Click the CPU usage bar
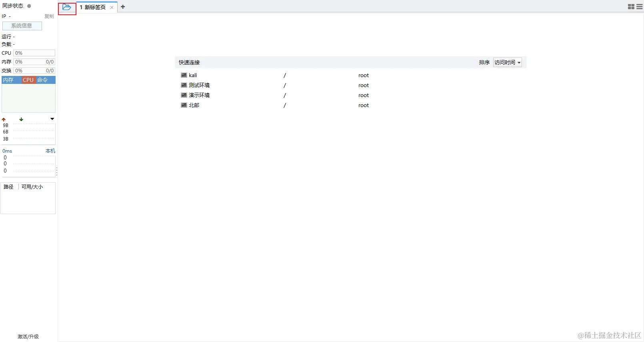The height and width of the screenshot is (342, 644). point(34,53)
